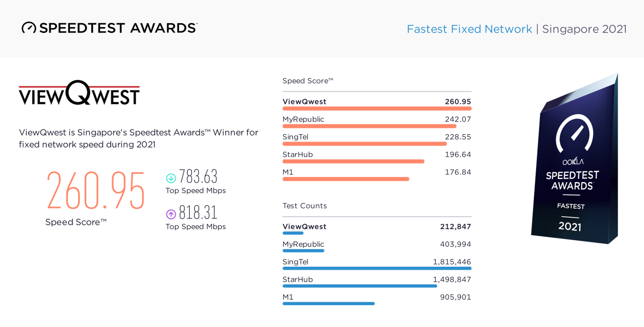Viewport: 644px width, 327px height.
Task: Select the 2021 year on the trophy
Action: 570,226
